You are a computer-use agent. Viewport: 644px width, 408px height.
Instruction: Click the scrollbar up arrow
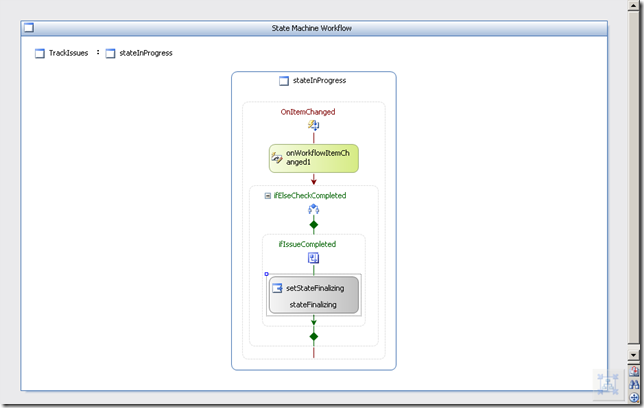(633, 6)
